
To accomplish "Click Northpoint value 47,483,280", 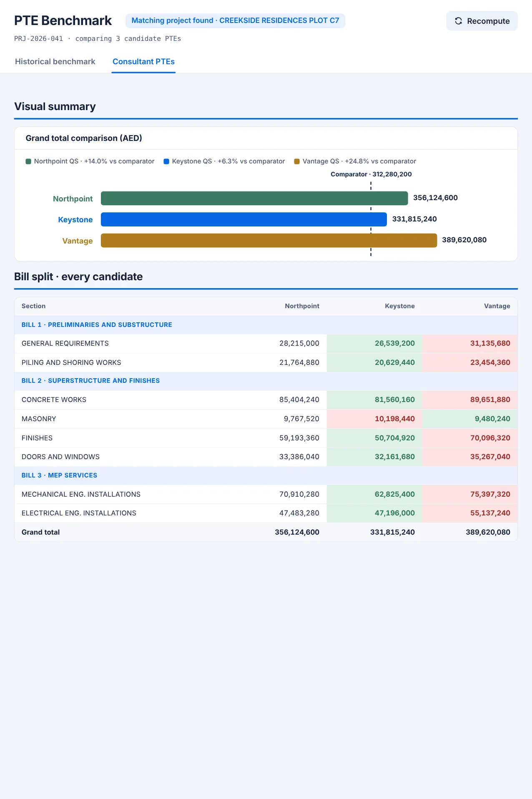I will 299,513.
